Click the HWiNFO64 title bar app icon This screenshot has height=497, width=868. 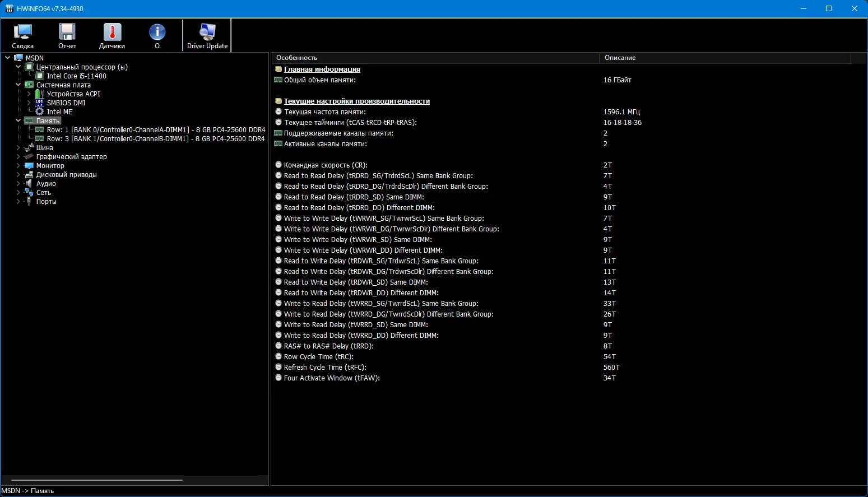pyautogui.click(x=9, y=8)
